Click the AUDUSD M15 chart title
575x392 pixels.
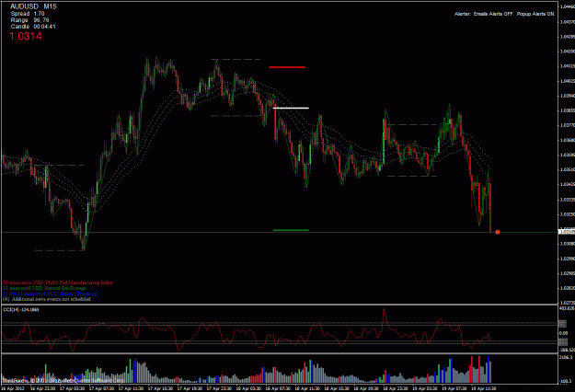point(33,6)
